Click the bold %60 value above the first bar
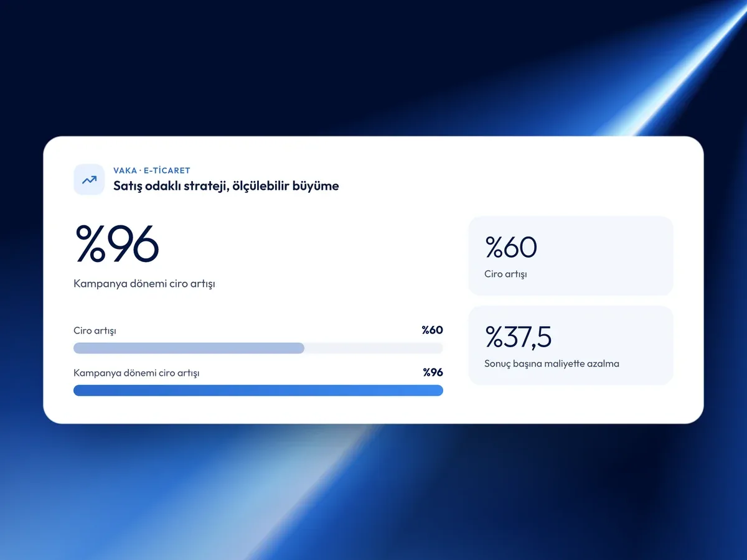747x560 pixels. click(x=432, y=330)
